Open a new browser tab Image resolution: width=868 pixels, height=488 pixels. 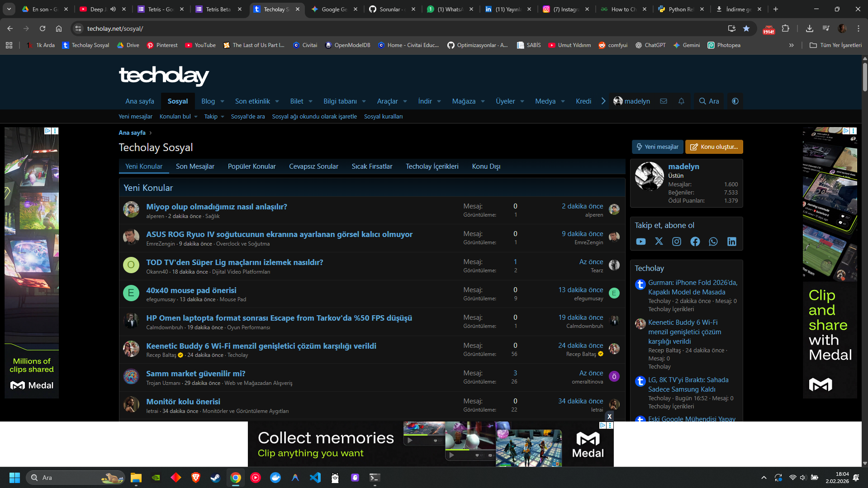[x=776, y=9]
